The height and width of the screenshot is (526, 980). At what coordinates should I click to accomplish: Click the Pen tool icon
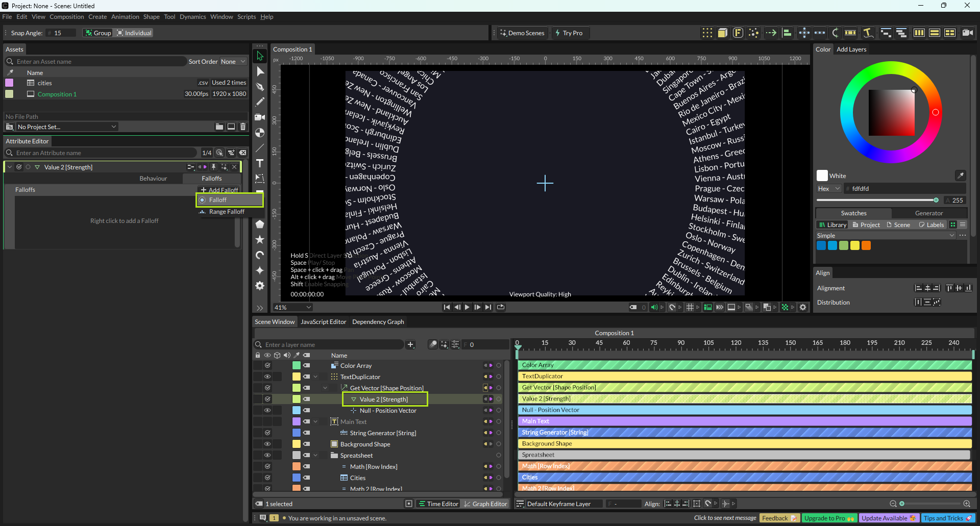260,87
